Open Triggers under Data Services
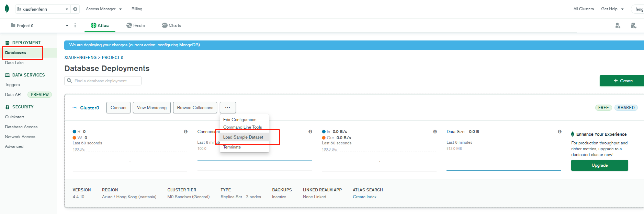The width and height of the screenshot is (644, 214). point(12,85)
